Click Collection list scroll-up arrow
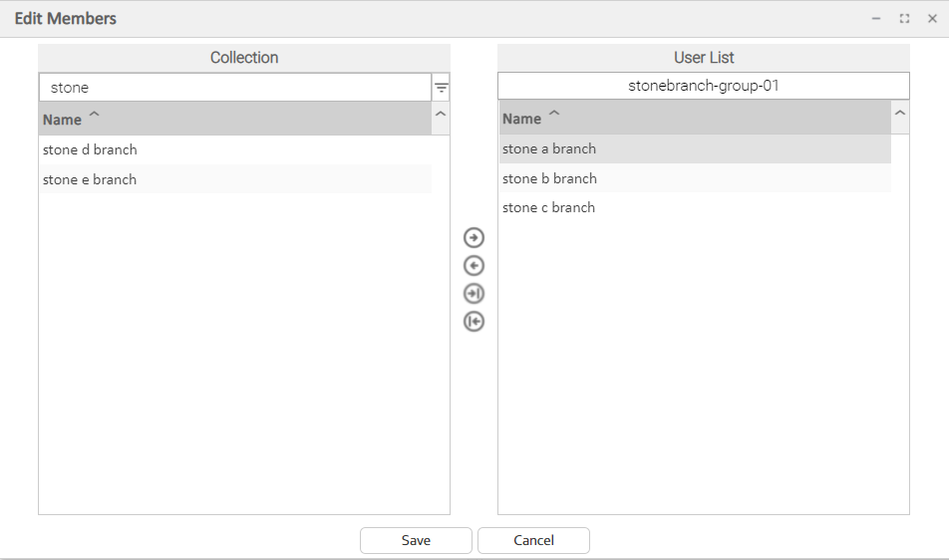The width and height of the screenshot is (949, 560). [x=441, y=116]
